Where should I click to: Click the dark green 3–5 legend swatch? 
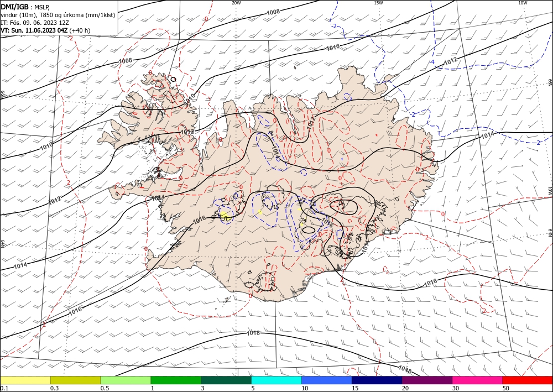tap(226, 380)
